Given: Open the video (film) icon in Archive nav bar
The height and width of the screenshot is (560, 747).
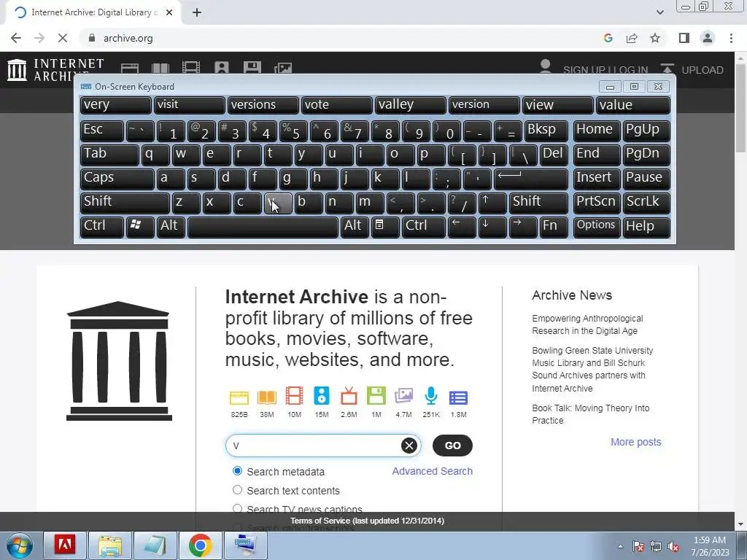Looking at the screenshot, I should click(190, 68).
